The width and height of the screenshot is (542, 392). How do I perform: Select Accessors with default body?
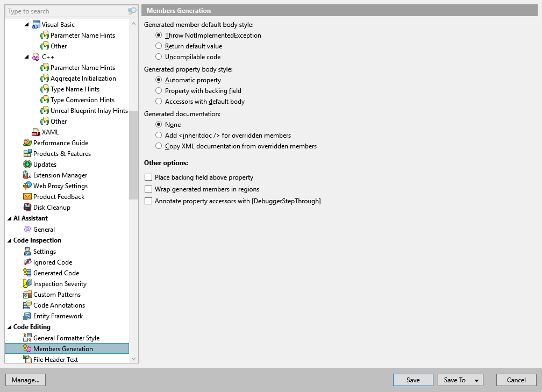159,101
